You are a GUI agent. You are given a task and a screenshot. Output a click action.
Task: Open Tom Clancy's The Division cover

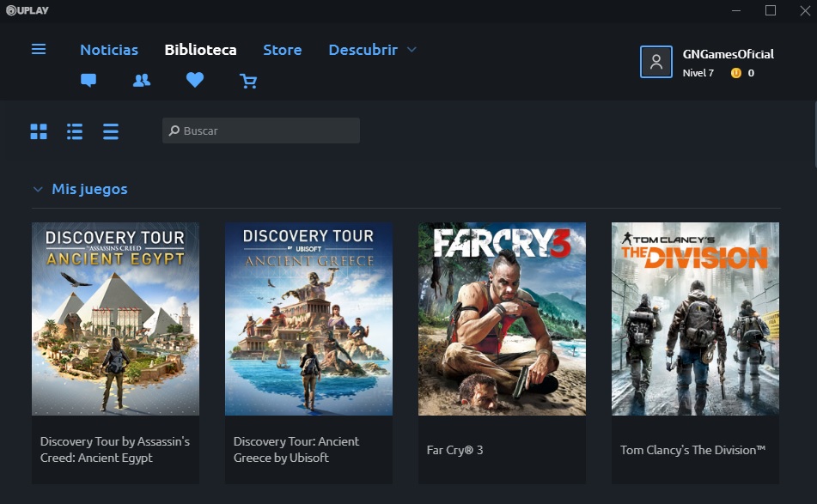click(695, 319)
